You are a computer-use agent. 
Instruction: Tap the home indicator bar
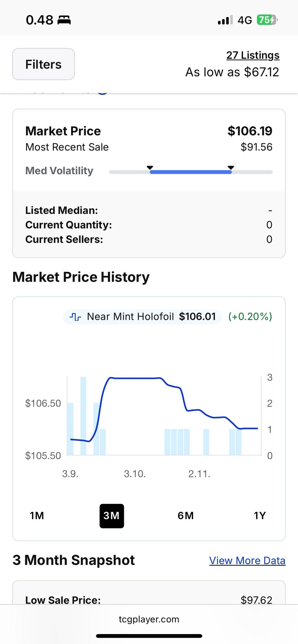149,636
